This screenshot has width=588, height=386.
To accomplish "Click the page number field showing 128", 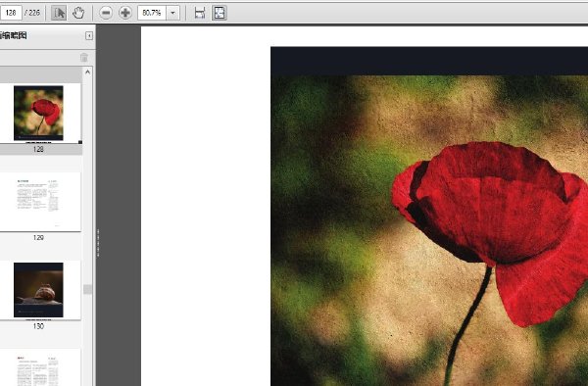I will click(x=11, y=13).
